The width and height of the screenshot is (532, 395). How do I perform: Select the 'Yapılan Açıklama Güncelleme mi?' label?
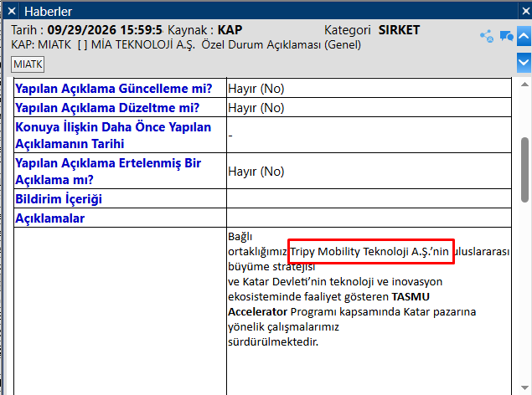pyautogui.click(x=114, y=89)
